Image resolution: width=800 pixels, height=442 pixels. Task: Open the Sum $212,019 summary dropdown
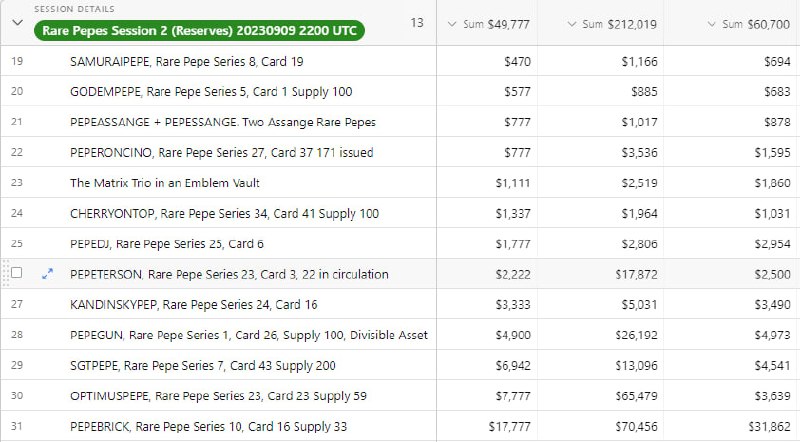click(x=612, y=24)
